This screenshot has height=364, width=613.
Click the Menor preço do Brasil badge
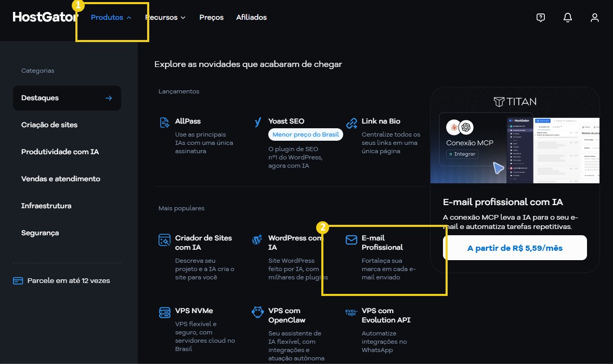[x=306, y=134]
